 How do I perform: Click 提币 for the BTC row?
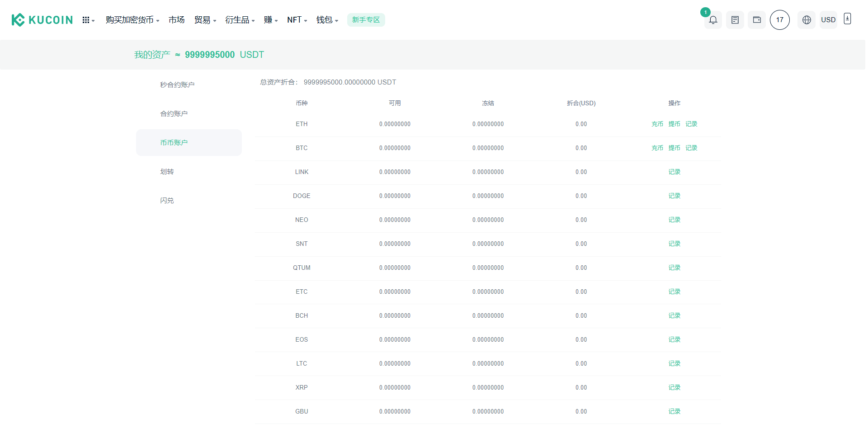(674, 148)
